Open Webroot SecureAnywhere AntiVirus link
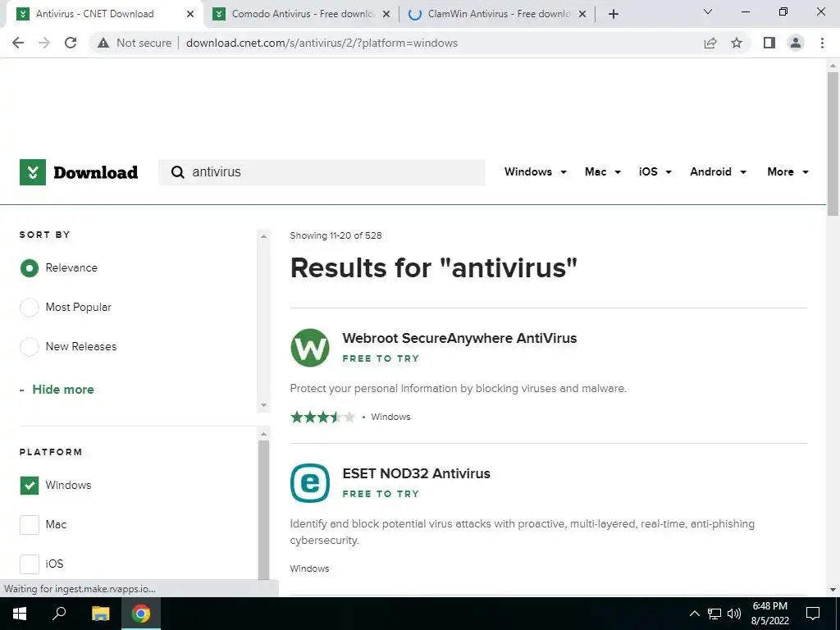The image size is (840, 630). (x=459, y=339)
